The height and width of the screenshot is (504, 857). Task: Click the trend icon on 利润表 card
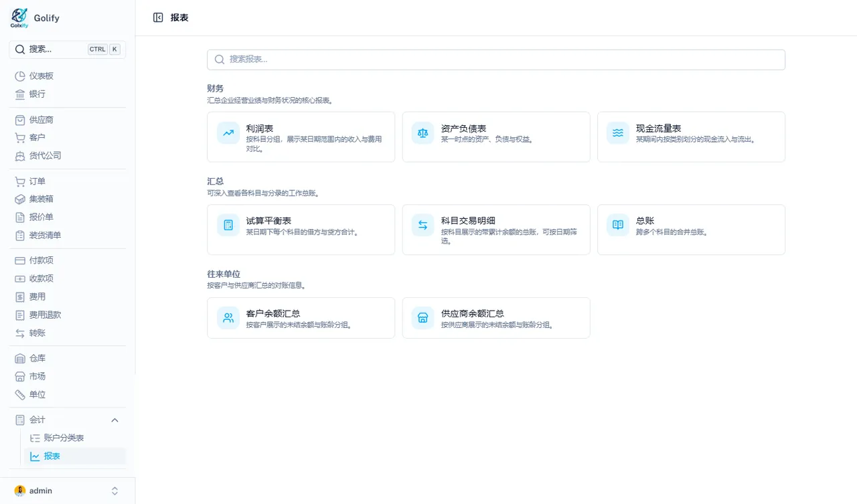click(228, 133)
